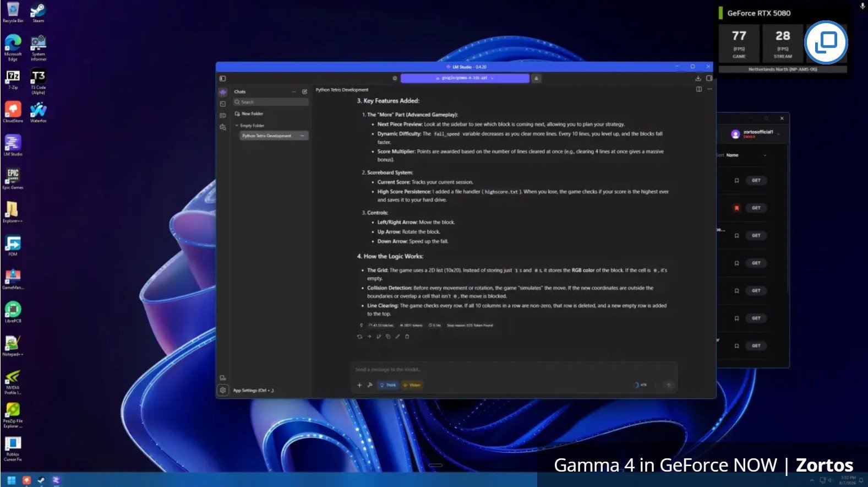Screen dimensions: 868x487
Task: Open T3 Code desktop shortcut
Action: click(x=38, y=81)
